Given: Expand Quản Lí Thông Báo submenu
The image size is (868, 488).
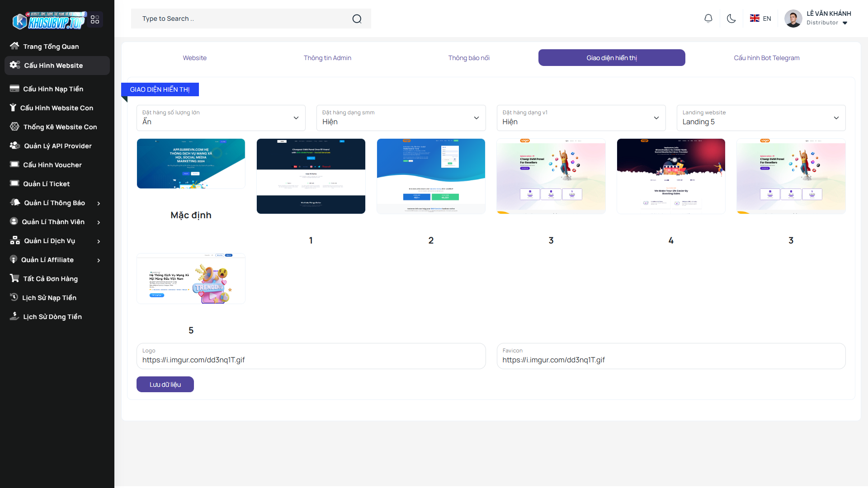Looking at the screenshot, I should 99,203.
